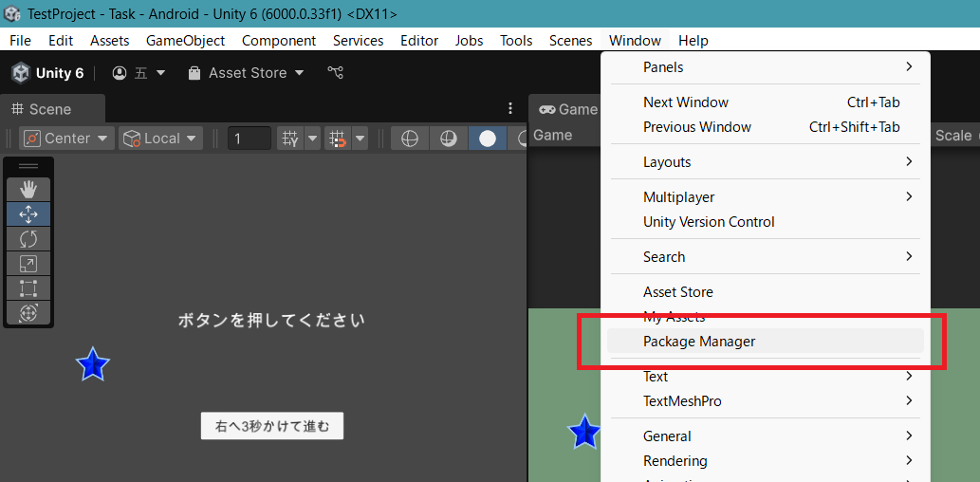Screen dimensions: 980x482
Task: Open the File menu
Action: click(21, 41)
